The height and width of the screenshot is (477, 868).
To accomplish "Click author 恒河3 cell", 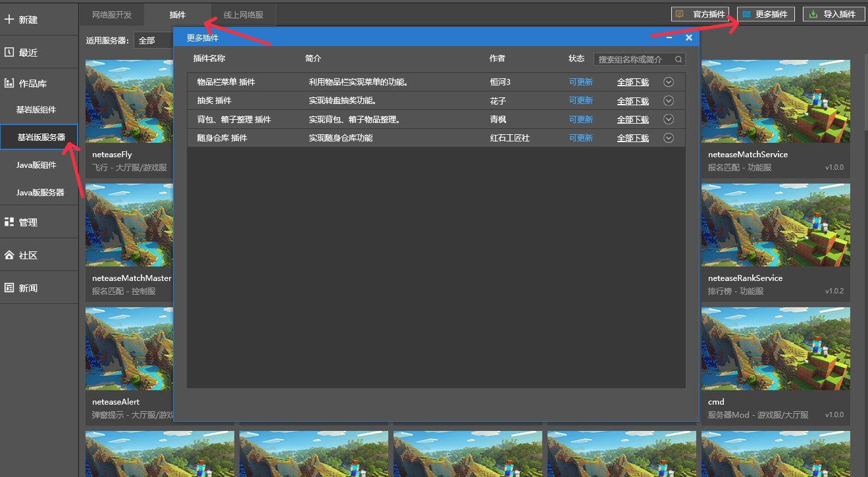I will point(500,82).
